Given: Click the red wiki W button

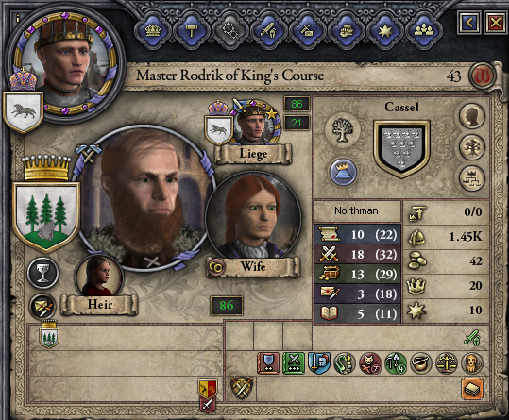Looking at the screenshot, I should click(x=483, y=76).
